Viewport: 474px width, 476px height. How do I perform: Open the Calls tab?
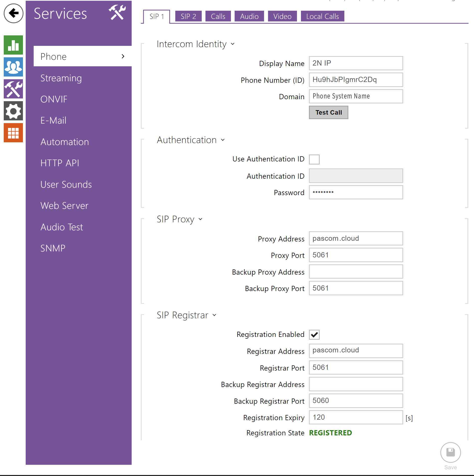[218, 16]
